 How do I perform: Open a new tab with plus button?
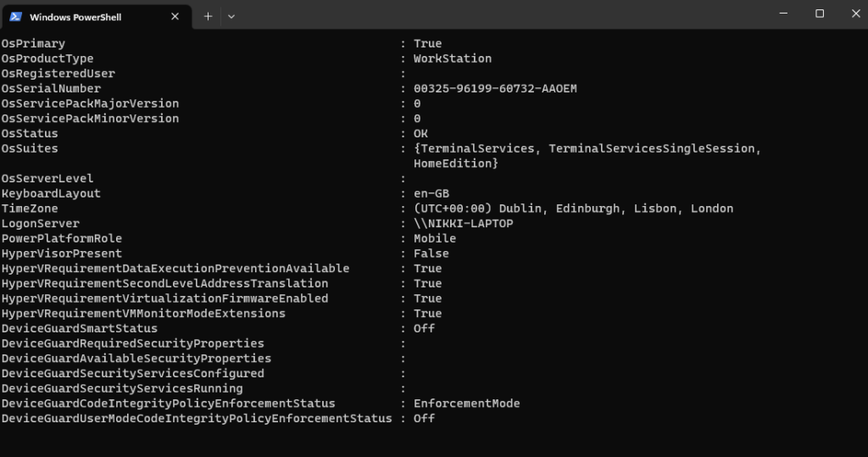(208, 17)
